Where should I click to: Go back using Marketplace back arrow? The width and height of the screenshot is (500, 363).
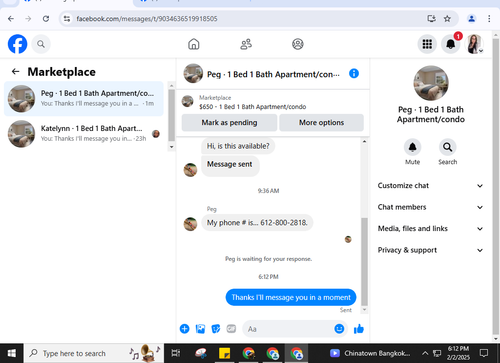(15, 71)
